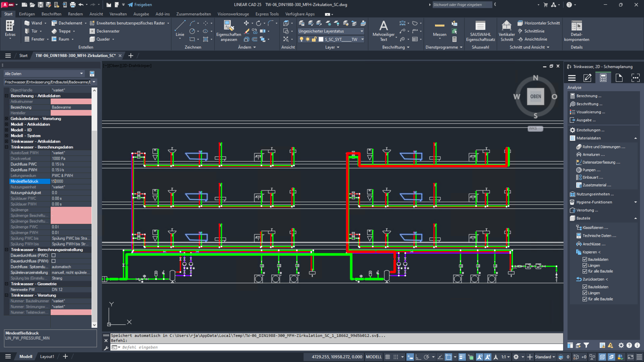Open Rohre und Dämmungen material data
Screen dimensions: 644x362
[603, 147]
